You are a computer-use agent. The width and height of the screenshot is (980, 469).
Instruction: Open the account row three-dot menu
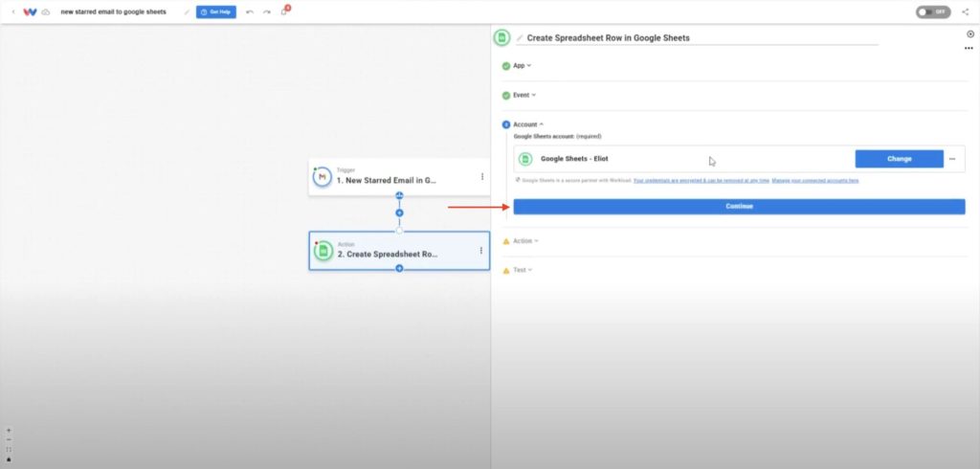952,159
